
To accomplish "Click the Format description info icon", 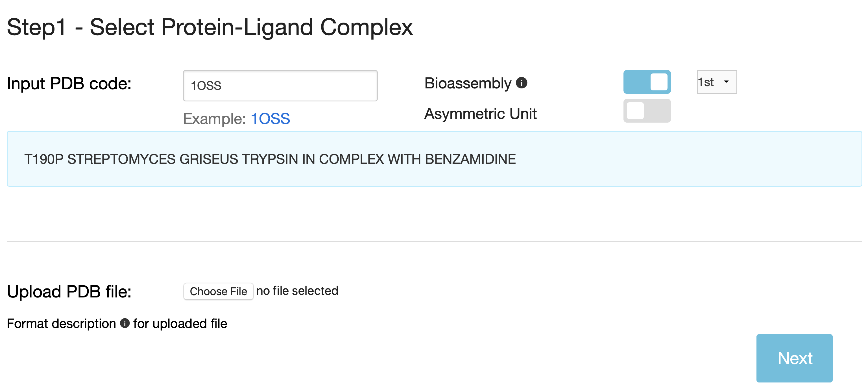I will tap(125, 323).
